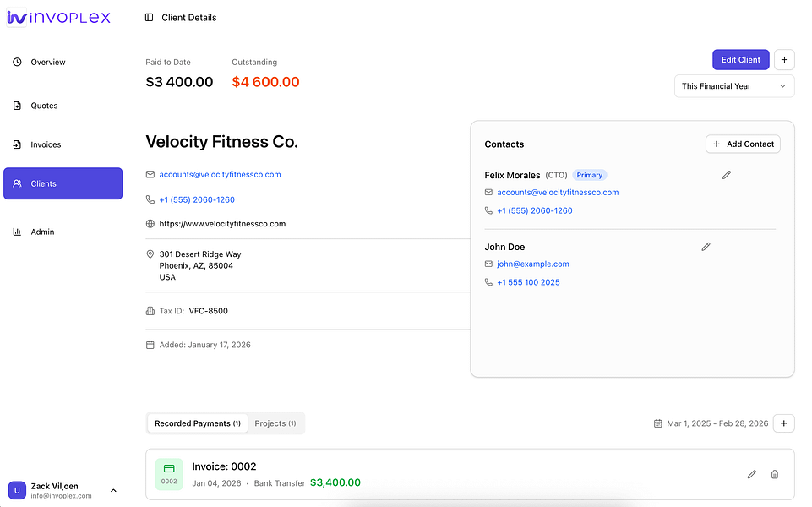Go to Invoices in sidebar
The width and height of the screenshot is (812, 507).
coord(46,144)
